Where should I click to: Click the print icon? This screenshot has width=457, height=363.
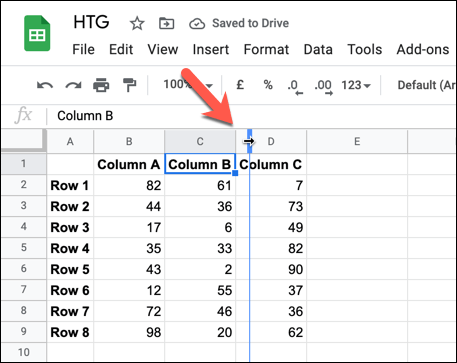pos(101,85)
